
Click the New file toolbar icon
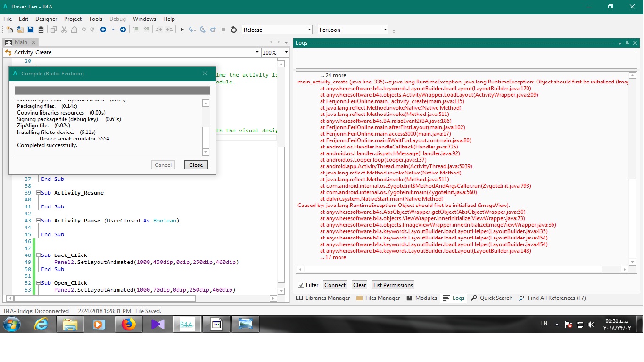[x=9, y=30]
